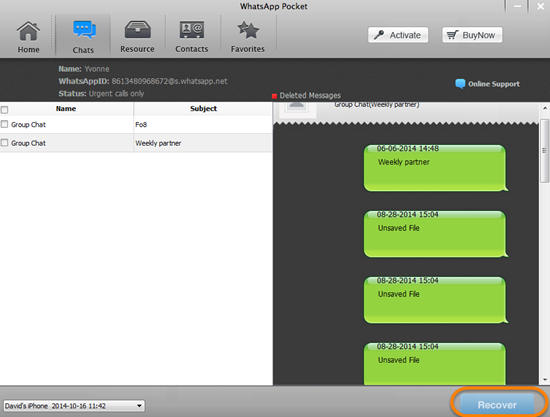Select the Chats speech bubbles icon
Image resolution: width=550 pixels, height=417 pixels.
[x=84, y=30]
